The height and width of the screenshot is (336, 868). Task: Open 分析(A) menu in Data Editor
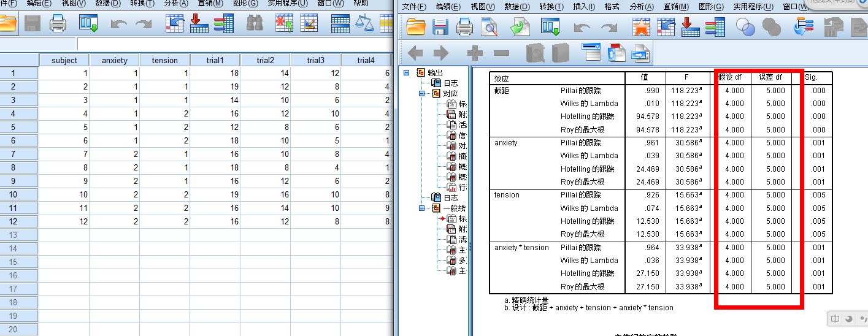point(176,3)
